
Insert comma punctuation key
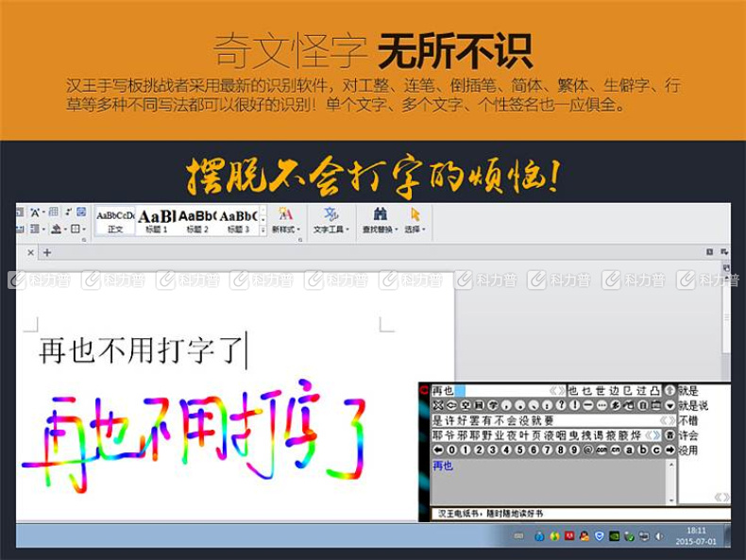[507, 406]
